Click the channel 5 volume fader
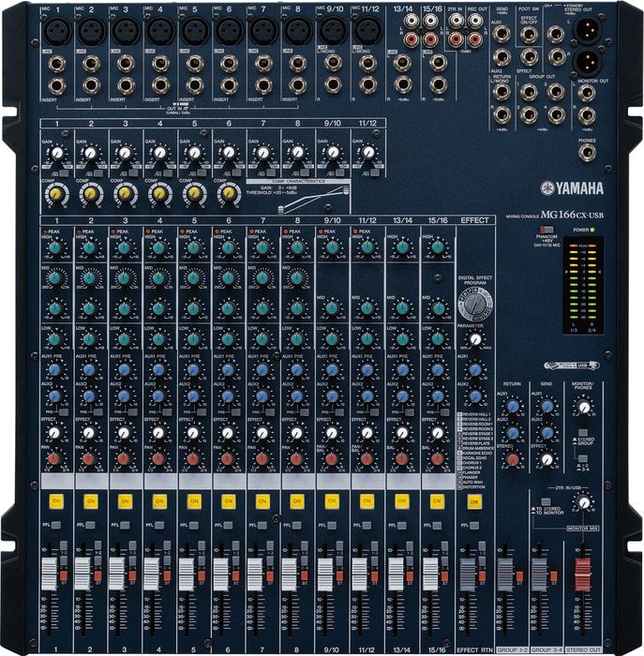Image resolution: width=644 pixels, height=656 pixels. (186, 573)
